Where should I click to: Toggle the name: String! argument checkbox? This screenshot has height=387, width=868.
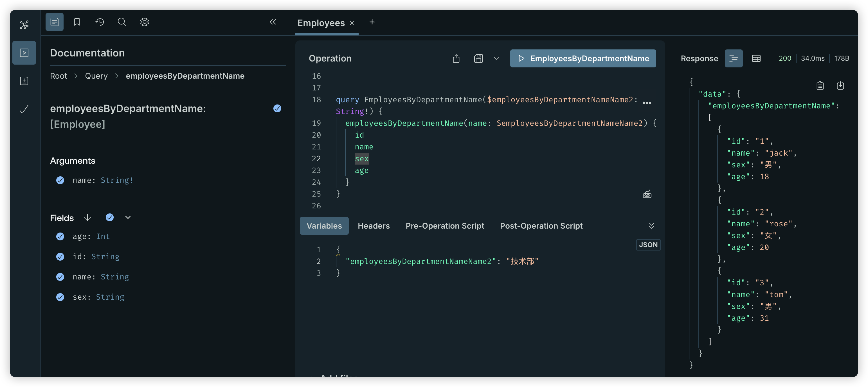[60, 180]
